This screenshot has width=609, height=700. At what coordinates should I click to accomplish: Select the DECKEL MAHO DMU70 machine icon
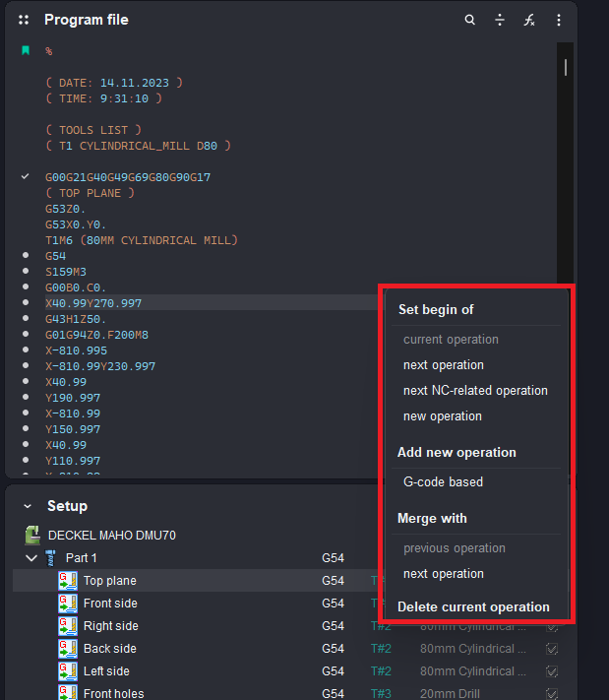pos(33,536)
